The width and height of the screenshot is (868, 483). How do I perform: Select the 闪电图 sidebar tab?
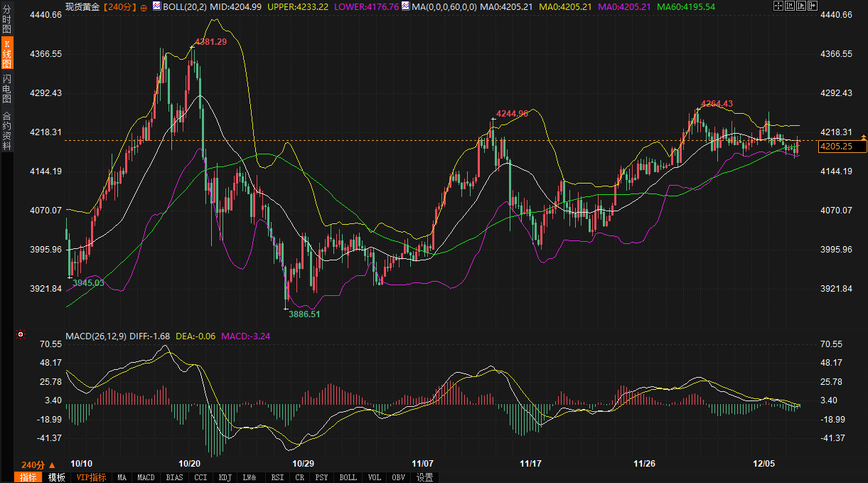(7, 88)
